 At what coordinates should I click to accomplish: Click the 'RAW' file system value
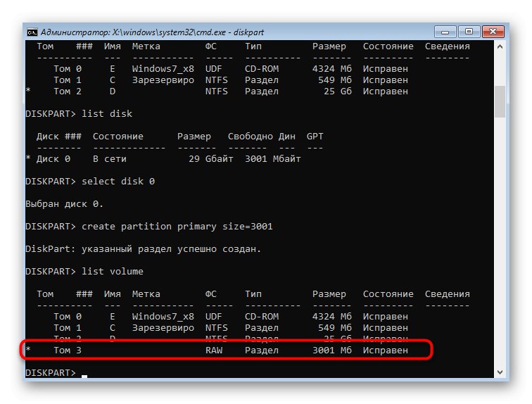click(x=214, y=350)
